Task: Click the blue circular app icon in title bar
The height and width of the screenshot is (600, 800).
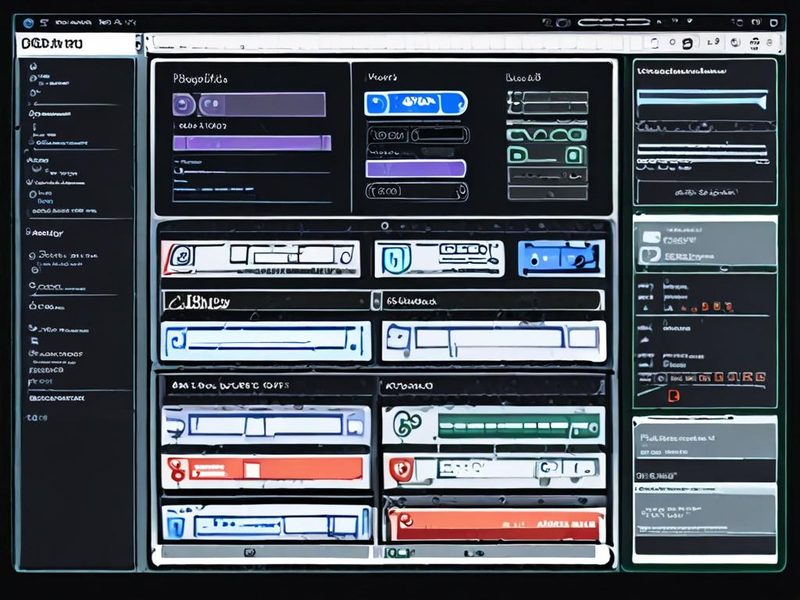Action: click(29, 22)
